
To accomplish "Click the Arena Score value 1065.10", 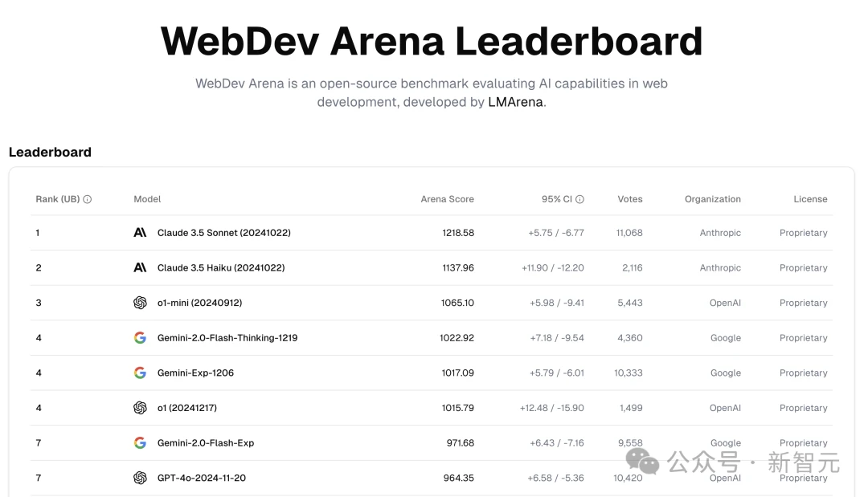I will click(458, 303).
